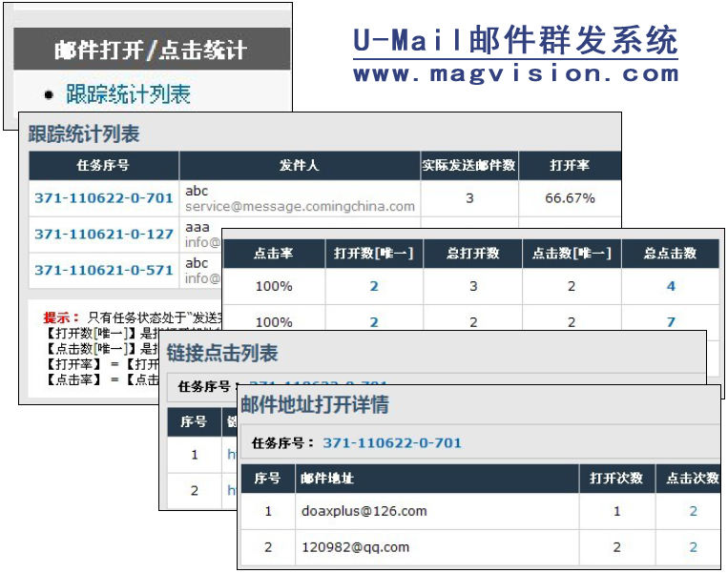The image size is (728, 573).
Task: Click the 实际发送邮件数 column header
Action: pos(468,165)
